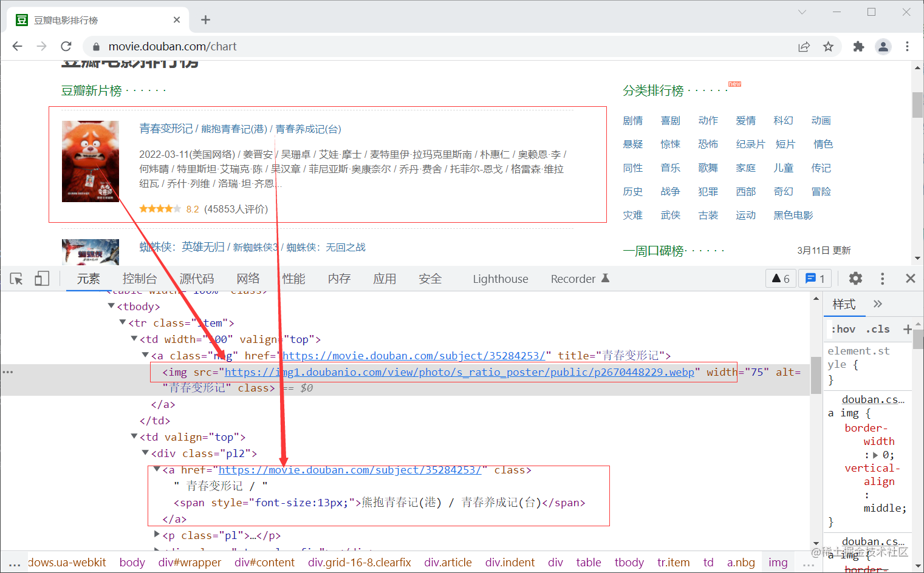Open a new browser tab
The image size is (924, 573).
coord(205,20)
